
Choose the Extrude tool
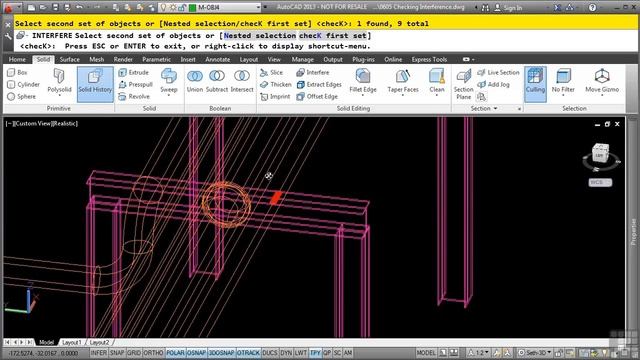(x=134, y=72)
